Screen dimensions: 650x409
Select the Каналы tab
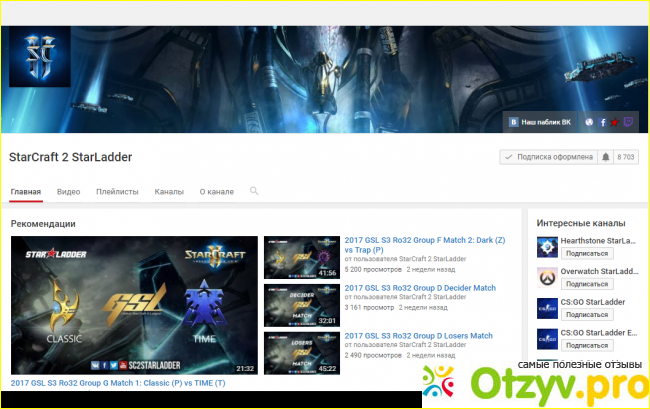[x=169, y=191]
